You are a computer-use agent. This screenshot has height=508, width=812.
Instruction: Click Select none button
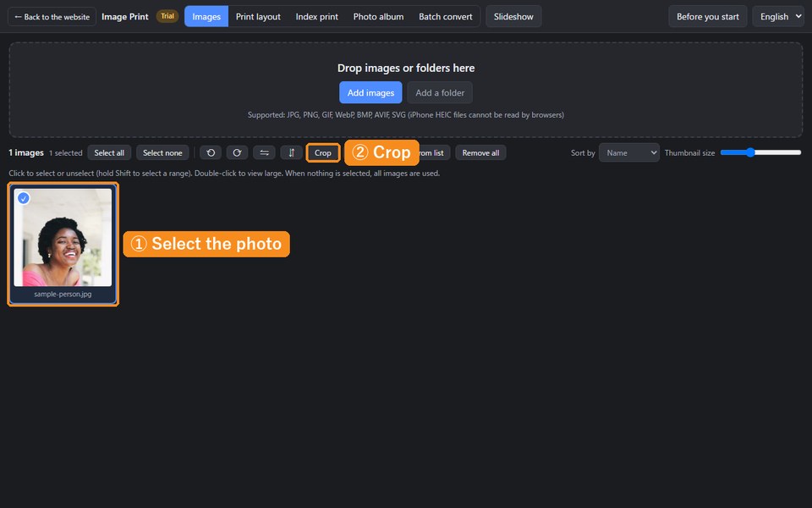pyautogui.click(x=162, y=153)
